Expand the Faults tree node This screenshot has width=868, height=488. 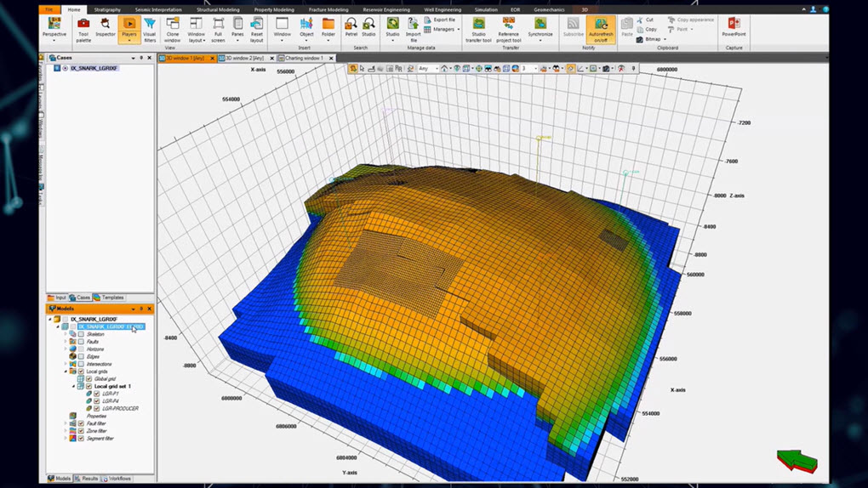66,342
